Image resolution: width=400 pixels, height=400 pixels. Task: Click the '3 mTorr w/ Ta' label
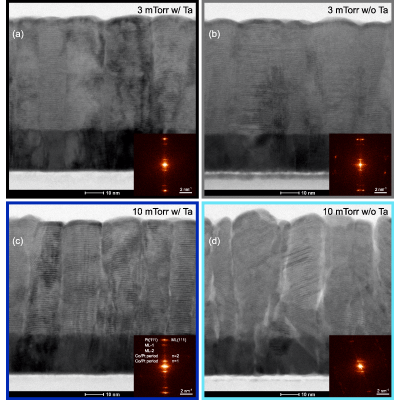(165, 10)
